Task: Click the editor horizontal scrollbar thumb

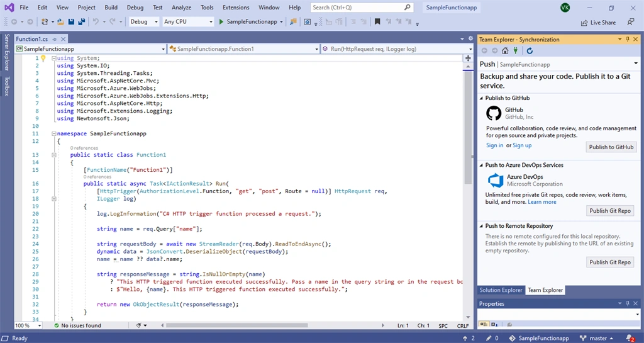Action: pos(236,325)
